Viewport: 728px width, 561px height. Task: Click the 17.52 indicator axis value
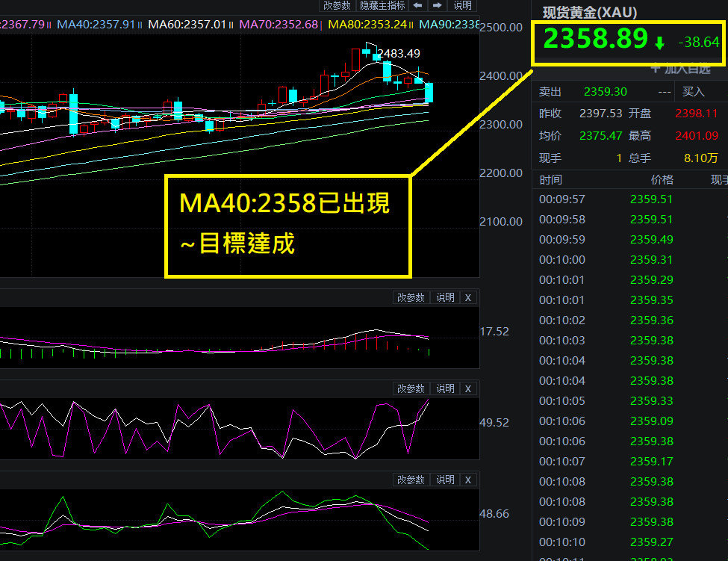point(494,332)
